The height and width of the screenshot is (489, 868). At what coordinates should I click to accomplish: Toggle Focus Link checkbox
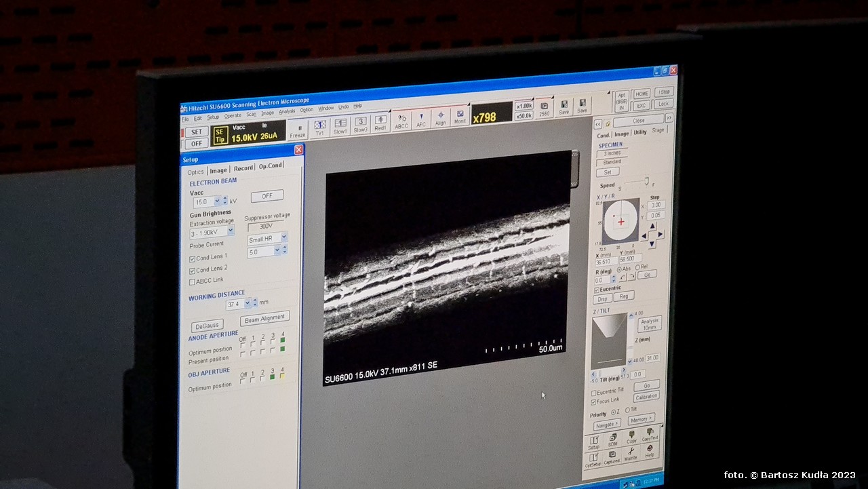(x=594, y=402)
